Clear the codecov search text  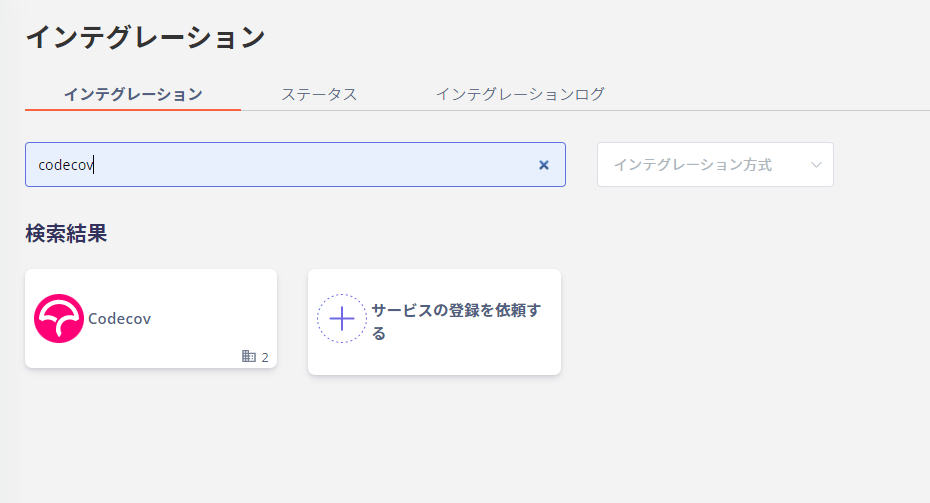click(x=543, y=165)
